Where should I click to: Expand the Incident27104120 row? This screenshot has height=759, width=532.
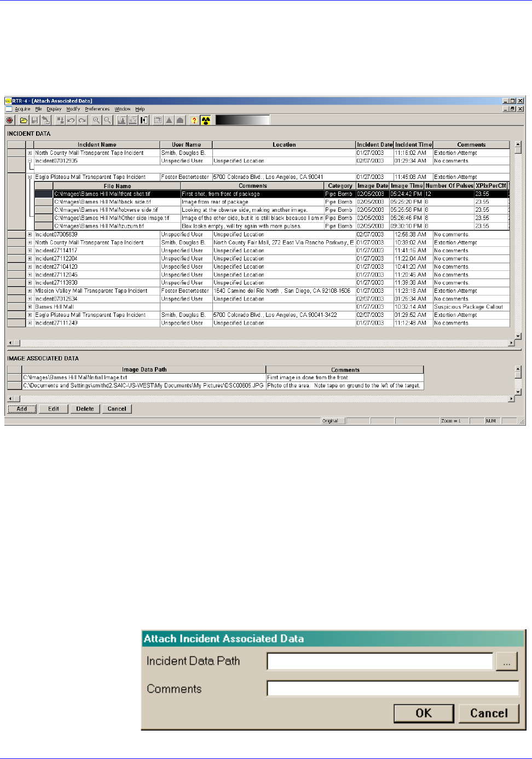[30, 266]
